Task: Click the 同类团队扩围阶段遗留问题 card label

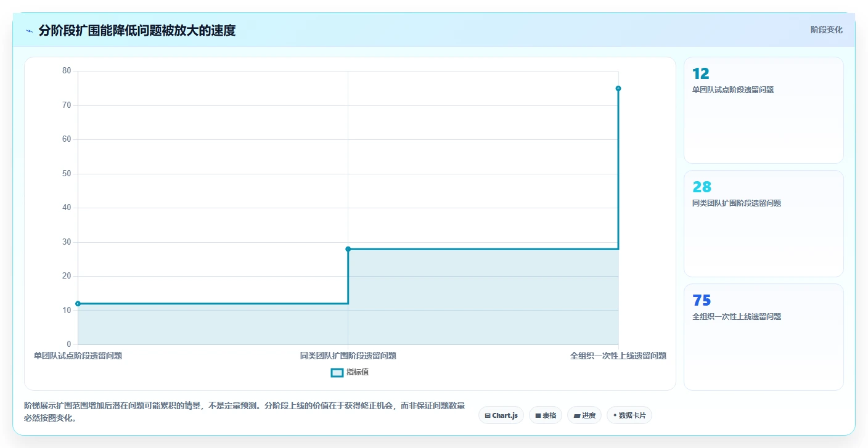Action: [737, 203]
